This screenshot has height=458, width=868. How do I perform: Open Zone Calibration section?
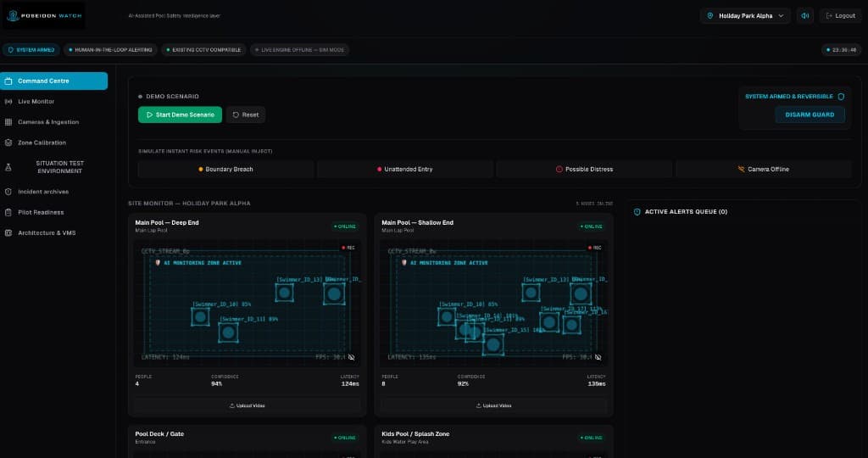[x=53, y=142]
